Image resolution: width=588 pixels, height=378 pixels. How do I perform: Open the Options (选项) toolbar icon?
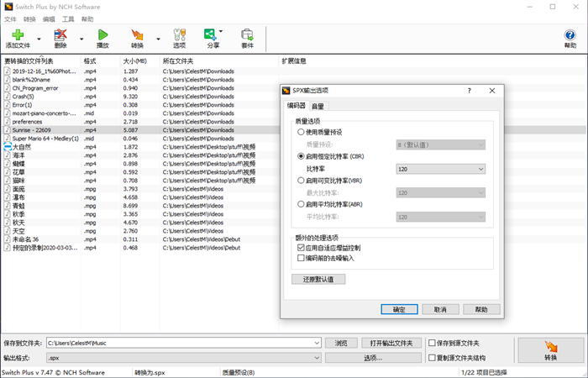pos(179,35)
